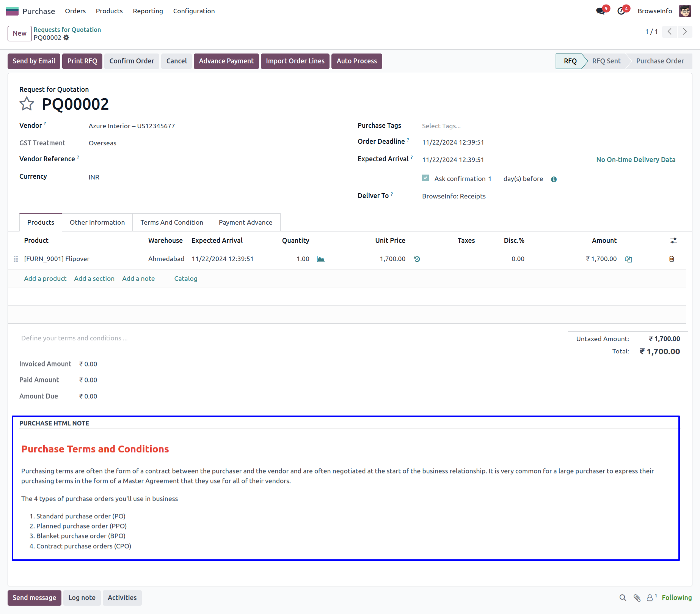Click the Following button
The width and height of the screenshot is (700, 614).
[676, 598]
